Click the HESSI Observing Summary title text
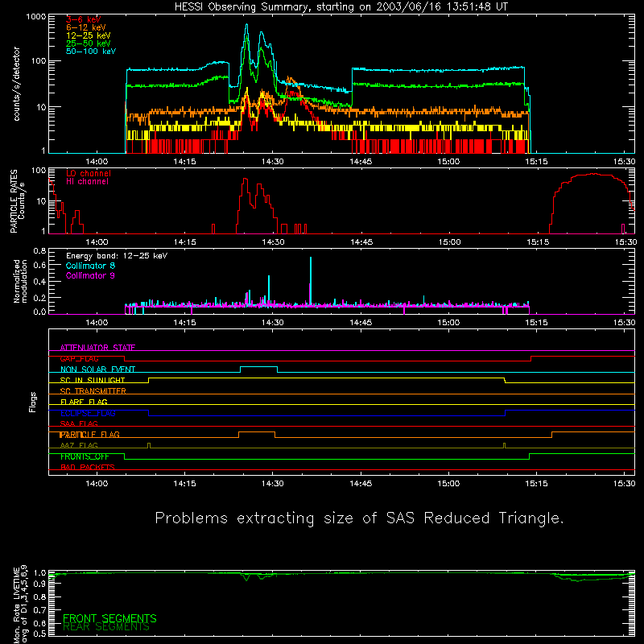The image size is (644, 644). (341, 7)
